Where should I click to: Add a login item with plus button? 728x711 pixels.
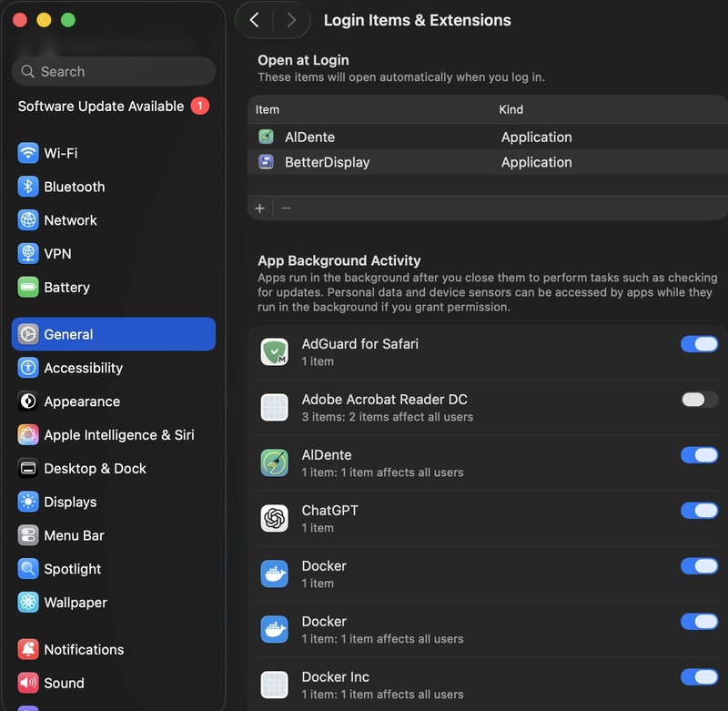pyautogui.click(x=260, y=208)
